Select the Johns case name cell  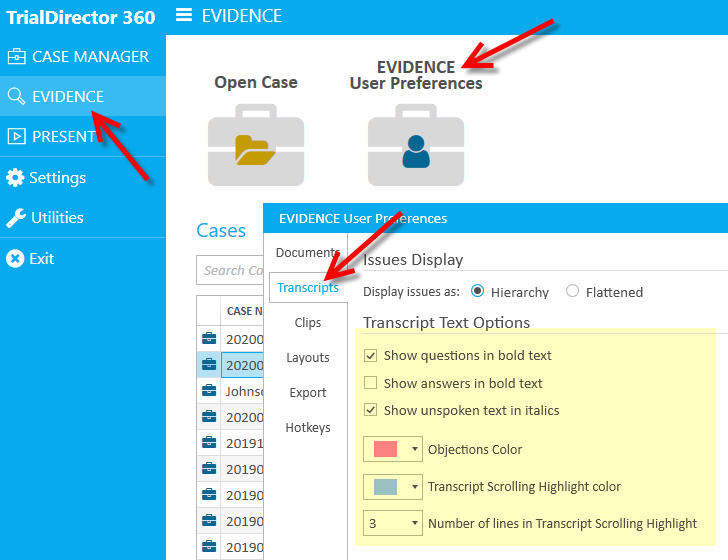pyautogui.click(x=244, y=391)
